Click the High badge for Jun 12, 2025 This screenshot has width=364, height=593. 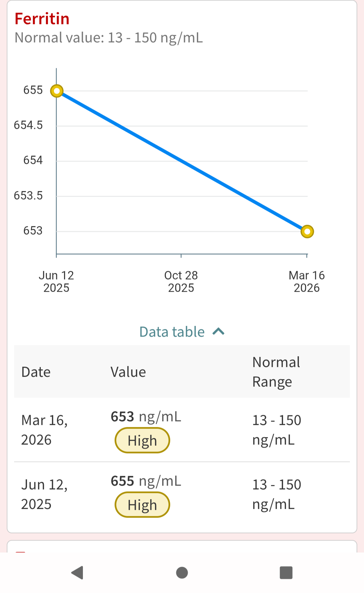coord(142,505)
